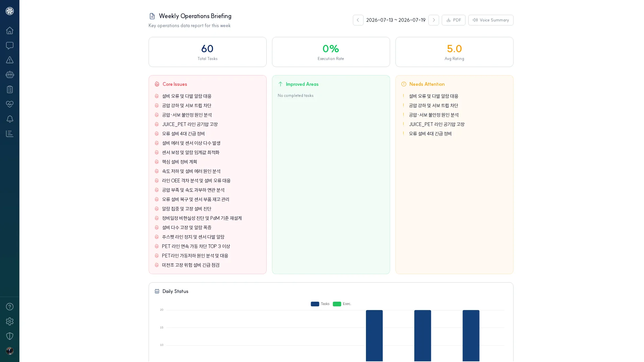
Task: Open the chat bubble sidebar icon
Action: pos(10,45)
